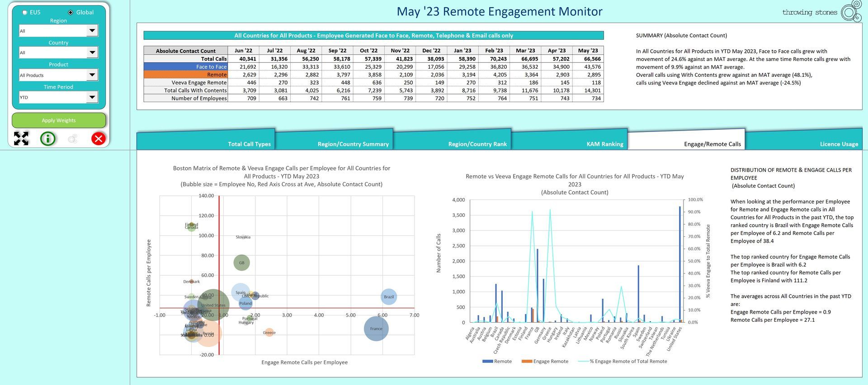
Task: Select the EU5 radio button
Action: [x=25, y=12]
